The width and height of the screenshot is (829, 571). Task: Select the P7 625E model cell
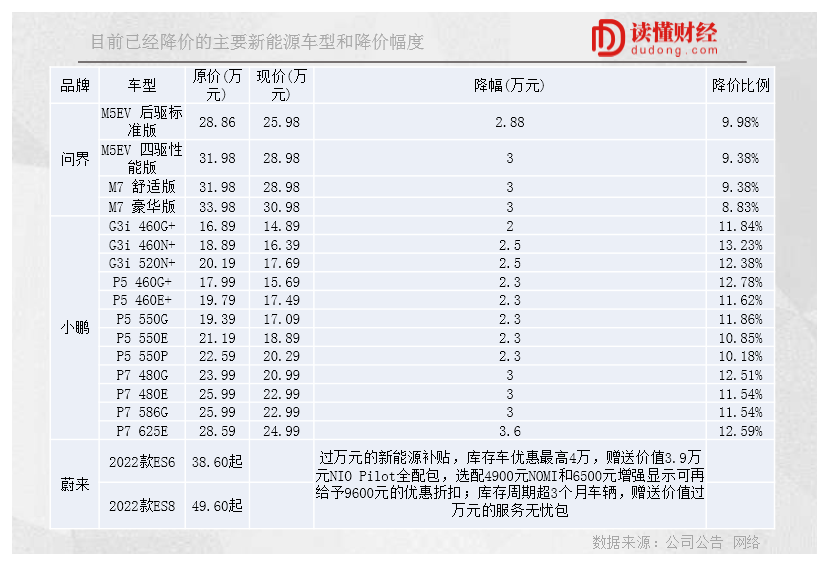[142, 431]
